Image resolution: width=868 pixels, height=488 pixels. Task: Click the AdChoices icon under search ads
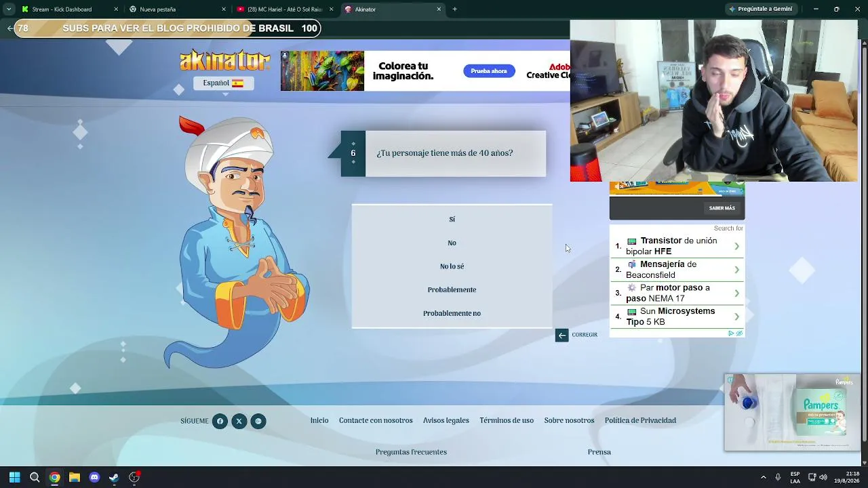(731, 333)
